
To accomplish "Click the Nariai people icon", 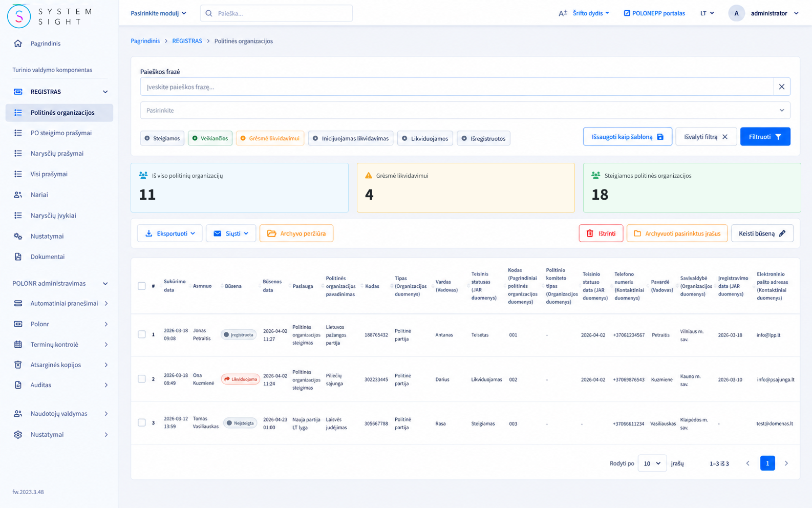I will 18,195.
